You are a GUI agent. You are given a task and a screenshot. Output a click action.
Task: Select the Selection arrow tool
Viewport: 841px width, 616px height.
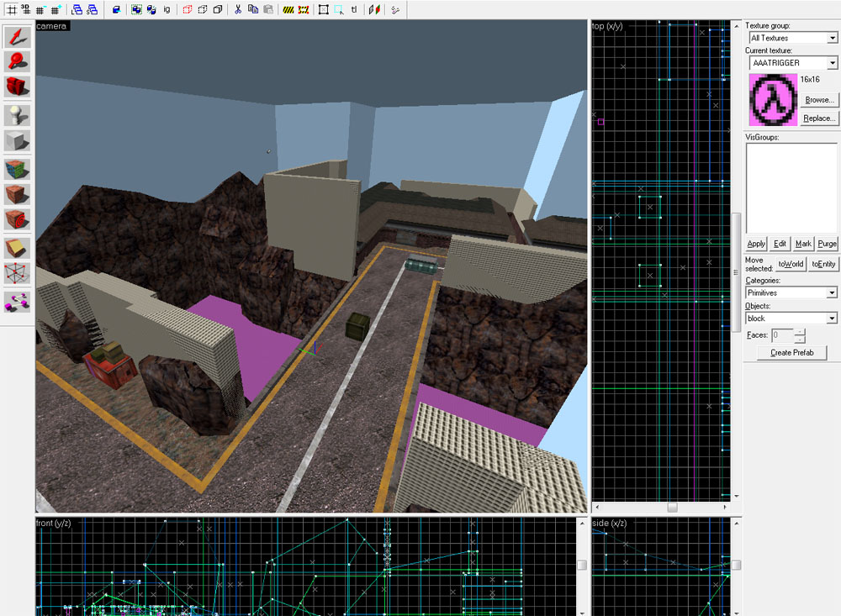click(17, 37)
